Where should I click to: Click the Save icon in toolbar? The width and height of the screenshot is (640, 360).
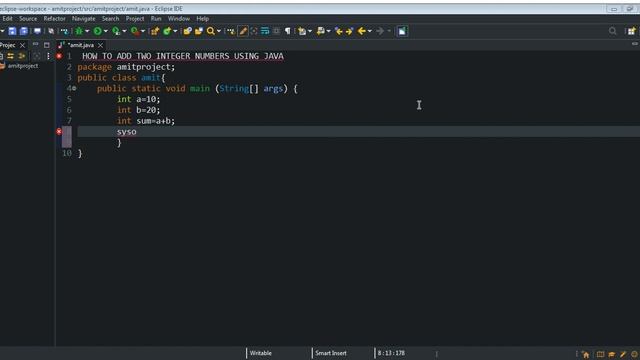click(12, 31)
